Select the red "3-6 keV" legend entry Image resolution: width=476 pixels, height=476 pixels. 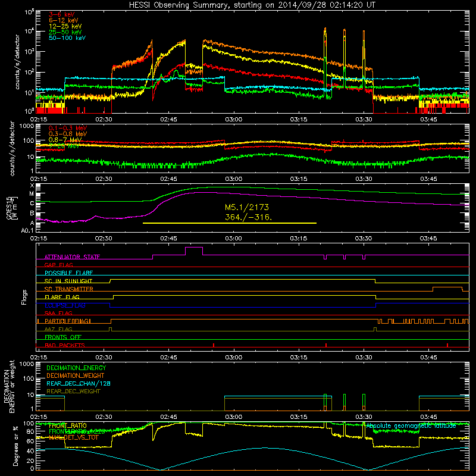coord(61,14)
